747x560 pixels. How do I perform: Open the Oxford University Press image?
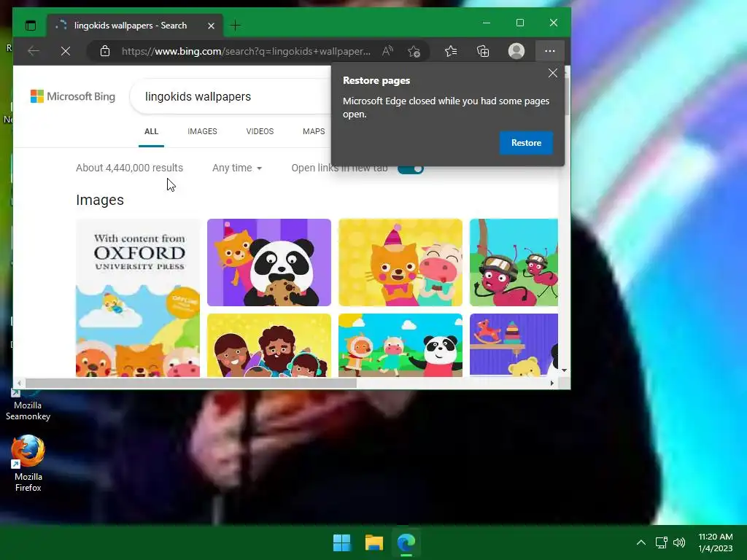pyautogui.click(x=138, y=298)
